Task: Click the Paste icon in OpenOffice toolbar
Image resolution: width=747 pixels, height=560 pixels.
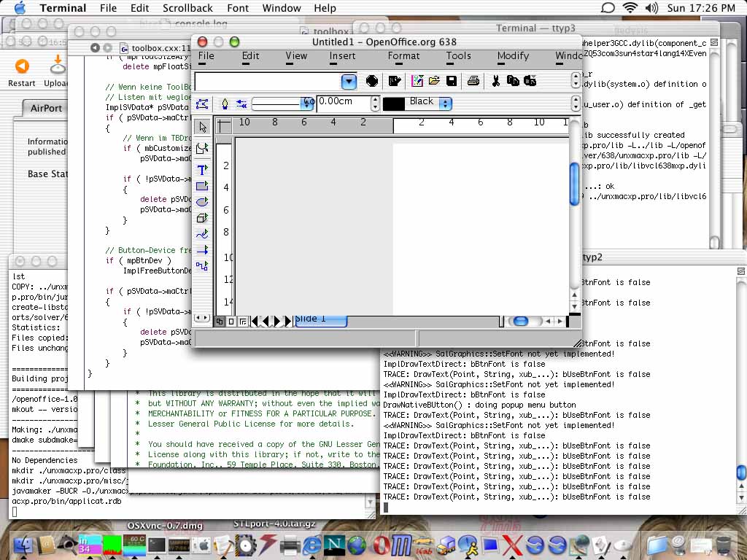Action: click(x=530, y=81)
